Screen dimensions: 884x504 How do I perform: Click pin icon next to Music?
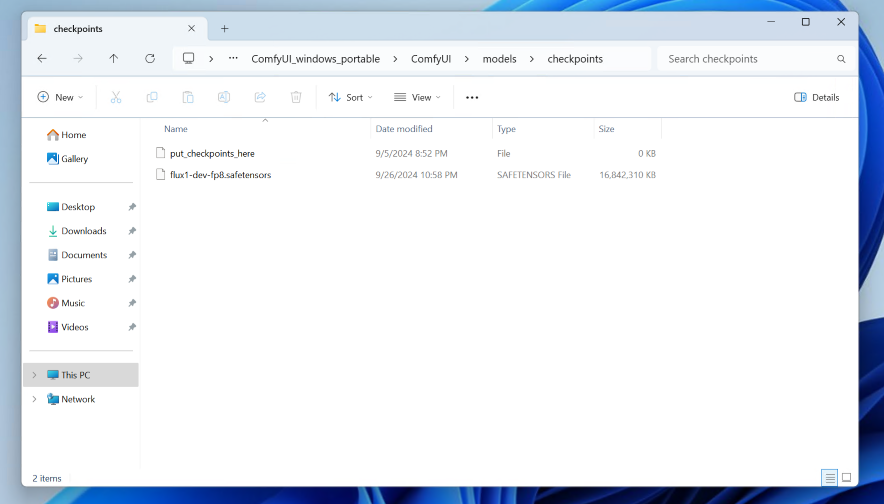pos(132,303)
